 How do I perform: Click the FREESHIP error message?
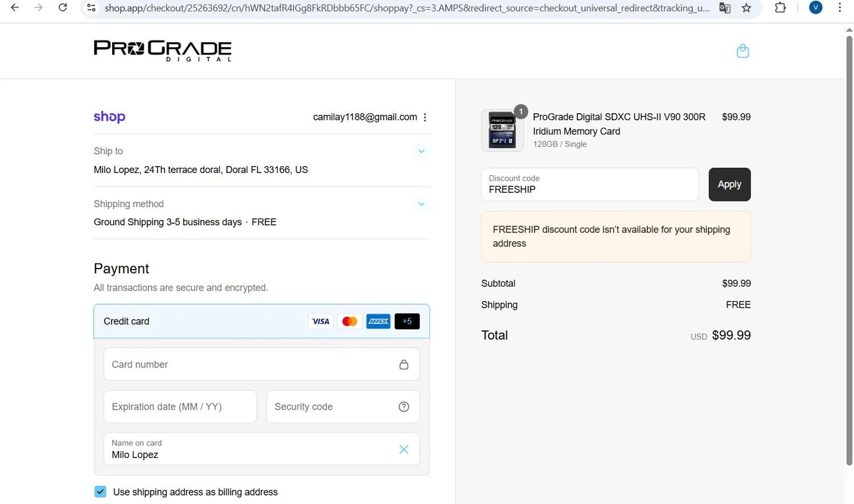pos(615,237)
